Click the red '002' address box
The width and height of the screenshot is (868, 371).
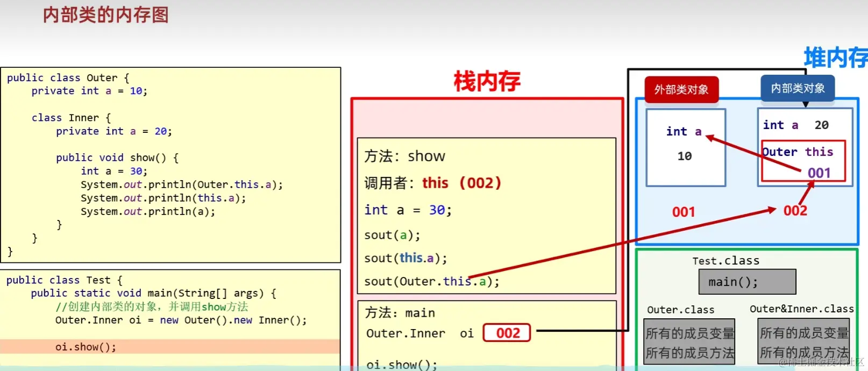pyautogui.click(x=507, y=333)
